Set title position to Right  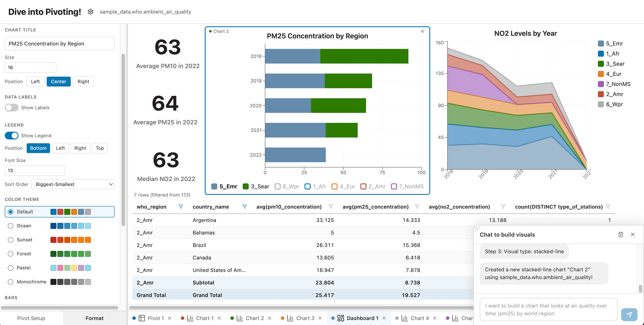click(83, 81)
